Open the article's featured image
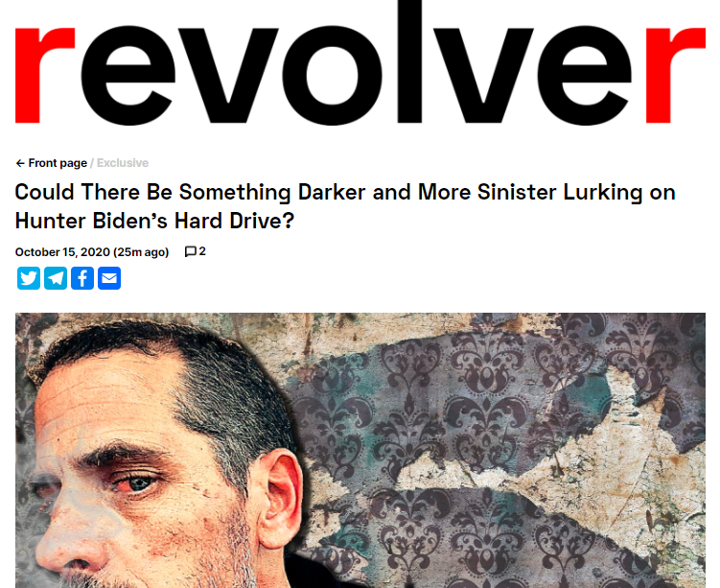Image resolution: width=720 pixels, height=588 pixels. tap(360, 450)
